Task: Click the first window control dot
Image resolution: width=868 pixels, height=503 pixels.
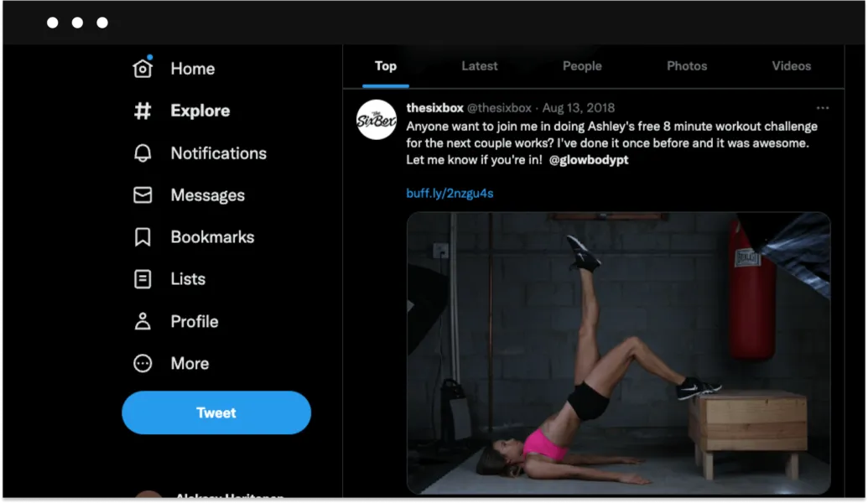Action: [53, 23]
